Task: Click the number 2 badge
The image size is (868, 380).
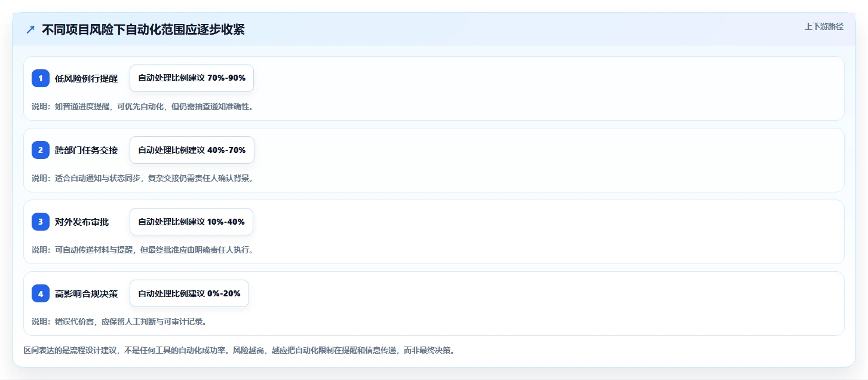Action: click(41, 150)
